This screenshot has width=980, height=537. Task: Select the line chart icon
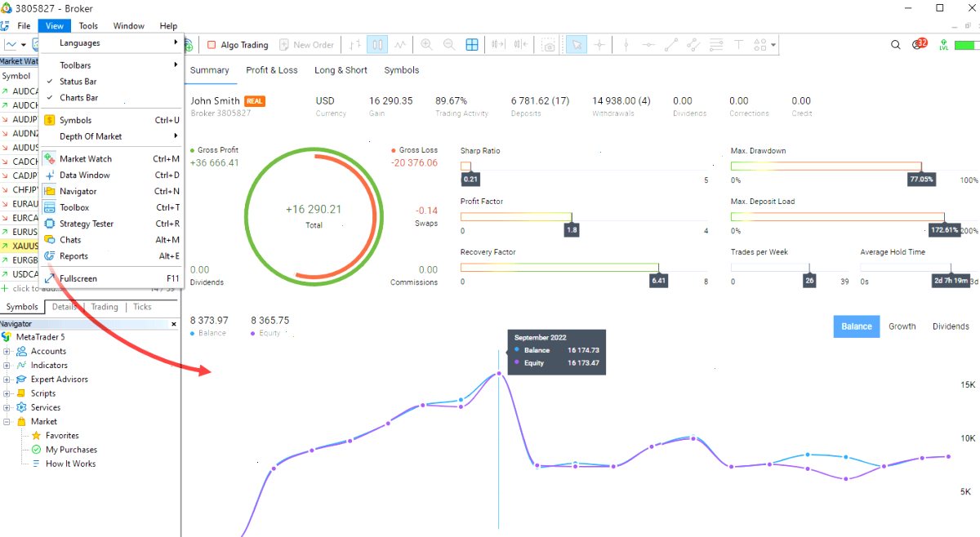400,45
